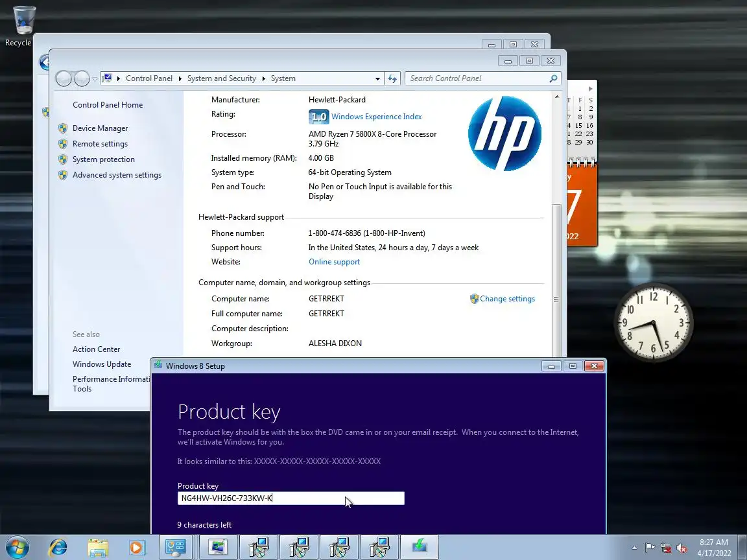Open Windows Media Player taskbar icon
747x560 pixels.
click(x=137, y=548)
